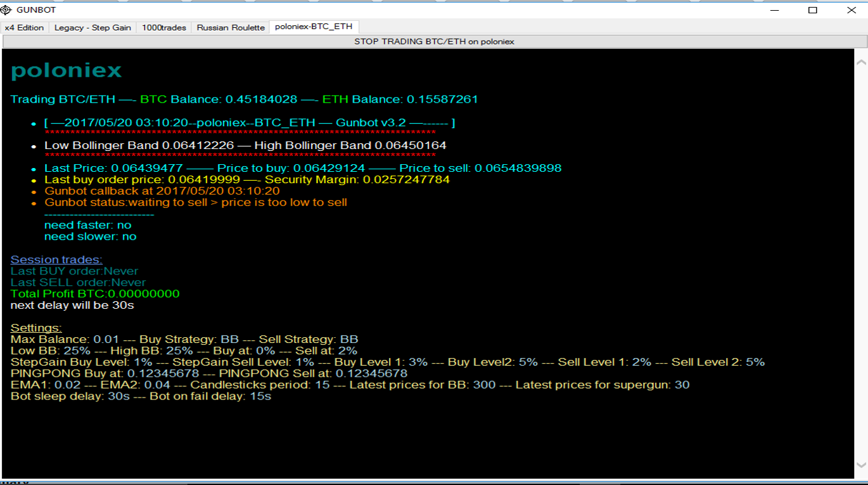
Task: Click High BB: 25% setting
Action: 150,351
